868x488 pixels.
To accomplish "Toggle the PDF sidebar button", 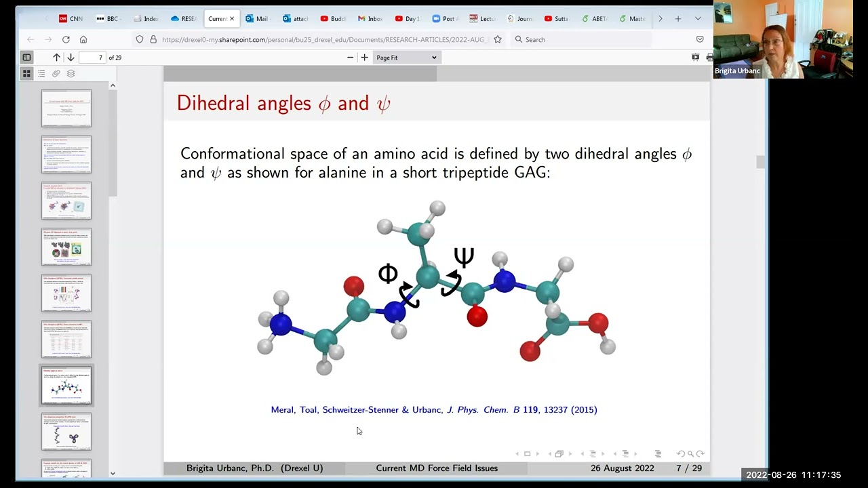I will [x=26, y=58].
